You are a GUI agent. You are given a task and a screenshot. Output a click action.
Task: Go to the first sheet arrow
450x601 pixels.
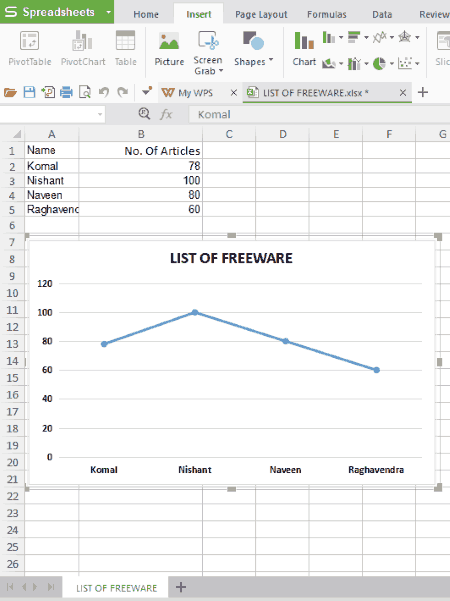tap(10, 587)
